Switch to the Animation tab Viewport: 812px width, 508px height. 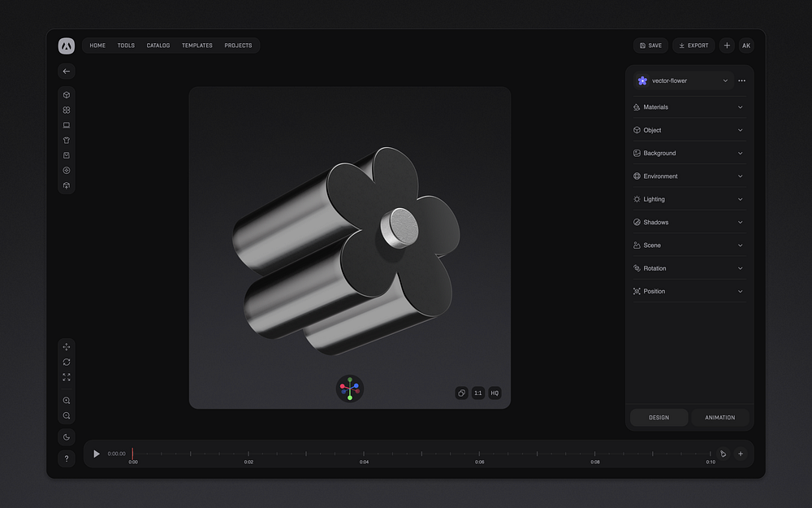(719, 417)
